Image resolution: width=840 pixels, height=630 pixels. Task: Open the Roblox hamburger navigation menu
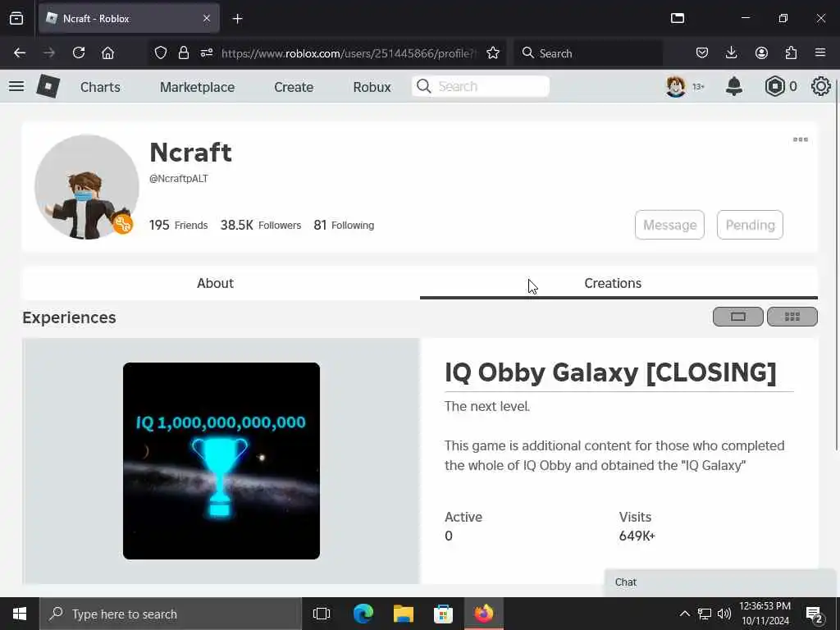click(16, 86)
